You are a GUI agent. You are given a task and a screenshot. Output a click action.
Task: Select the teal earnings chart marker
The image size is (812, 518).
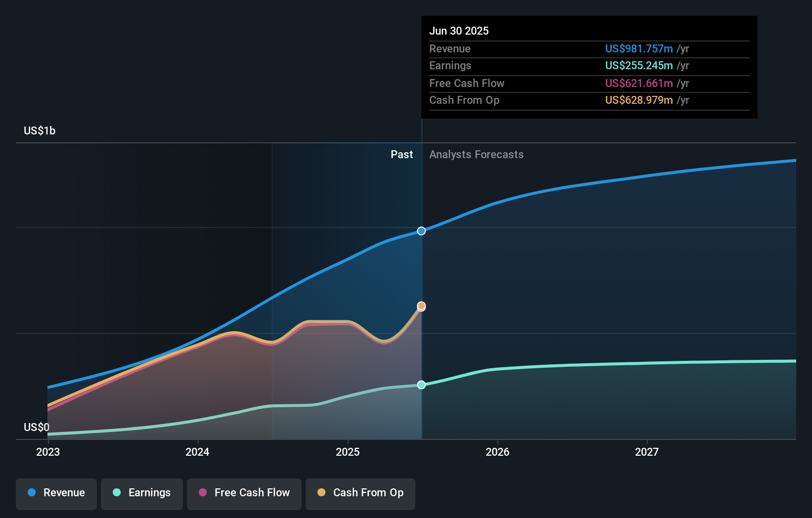pyautogui.click(x=421, y=385)
